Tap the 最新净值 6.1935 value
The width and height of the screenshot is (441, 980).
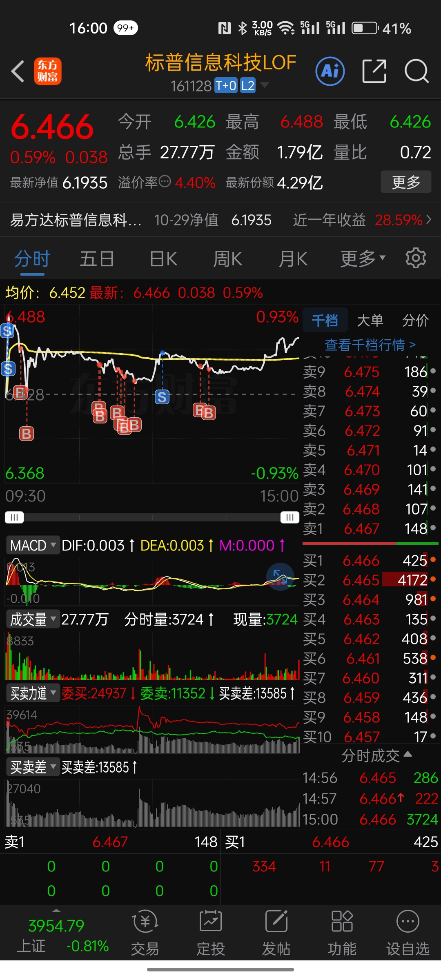tap(85, 183)
